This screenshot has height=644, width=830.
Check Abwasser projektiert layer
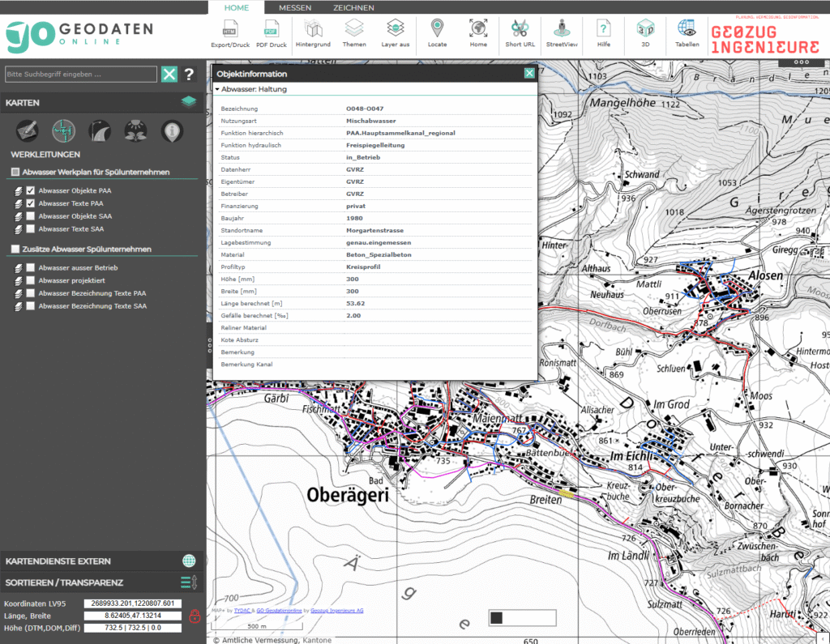click(x=31, y=280)
